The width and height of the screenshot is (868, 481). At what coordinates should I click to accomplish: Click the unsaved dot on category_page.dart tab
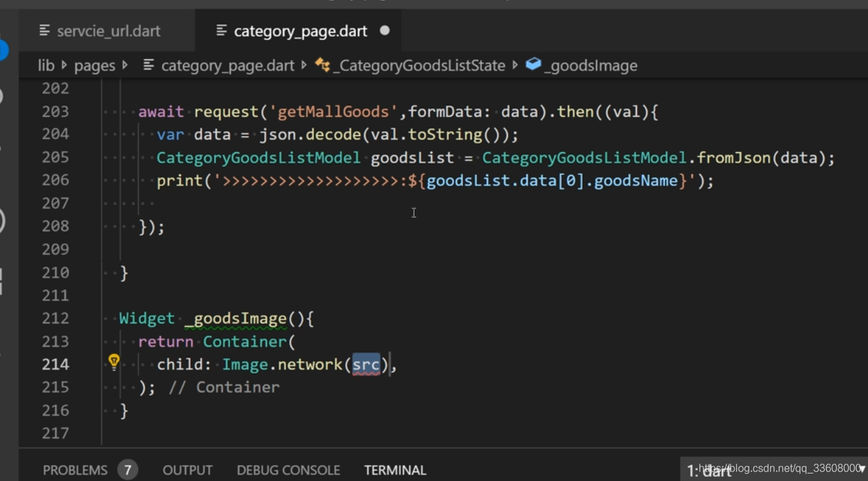[x=385, y=31]
